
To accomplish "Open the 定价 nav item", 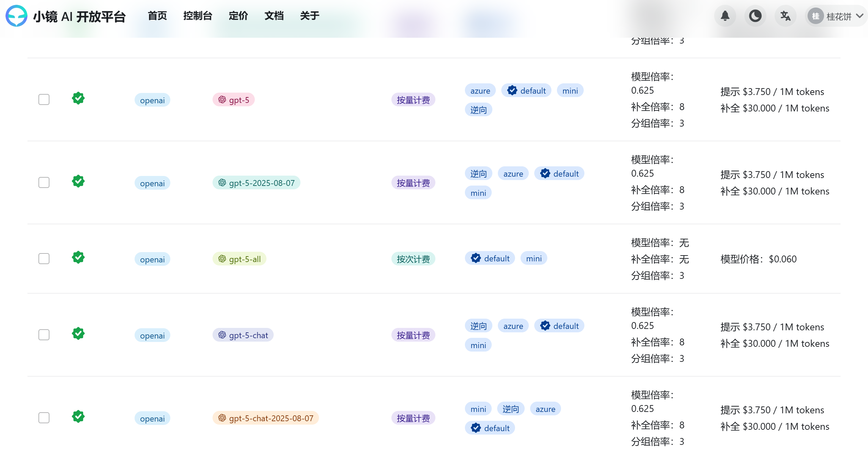I will pyautogui.click(x=238, y=16).
